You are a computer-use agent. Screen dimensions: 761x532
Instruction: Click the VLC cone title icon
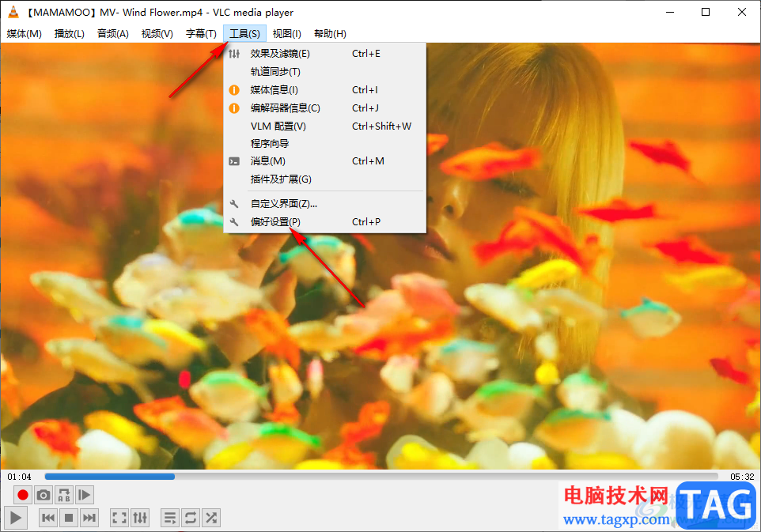13,12
